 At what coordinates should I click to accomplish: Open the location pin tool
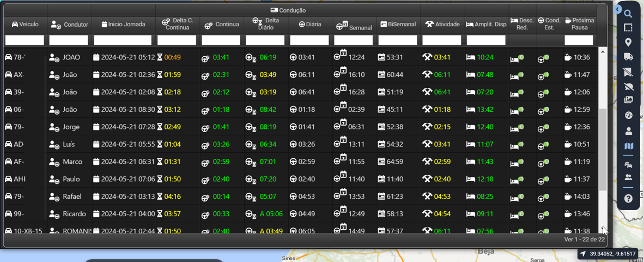[x=628, y=43]
